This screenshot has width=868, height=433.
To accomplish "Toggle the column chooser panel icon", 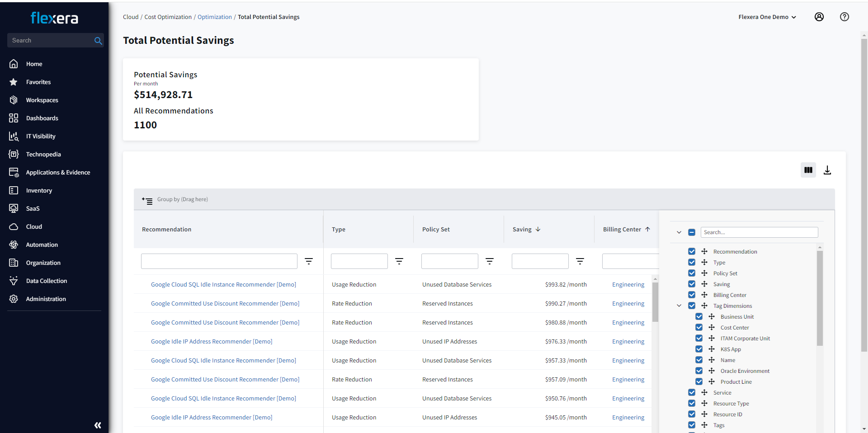I will [808, 170].
